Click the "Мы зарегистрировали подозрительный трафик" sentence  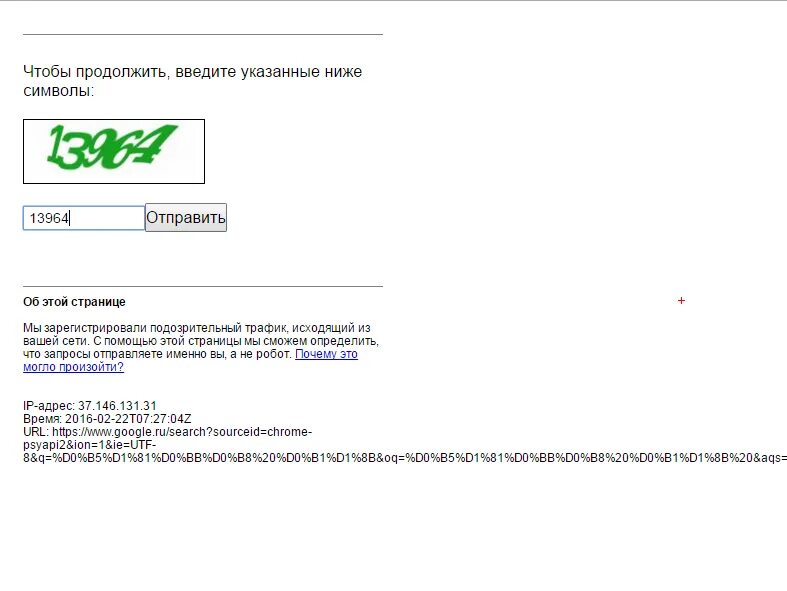click(156, 328)
